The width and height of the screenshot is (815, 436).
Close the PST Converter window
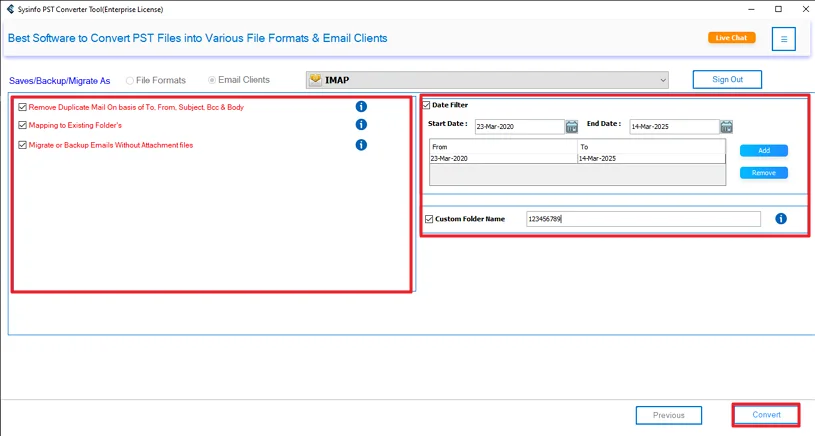coord(805,9)
